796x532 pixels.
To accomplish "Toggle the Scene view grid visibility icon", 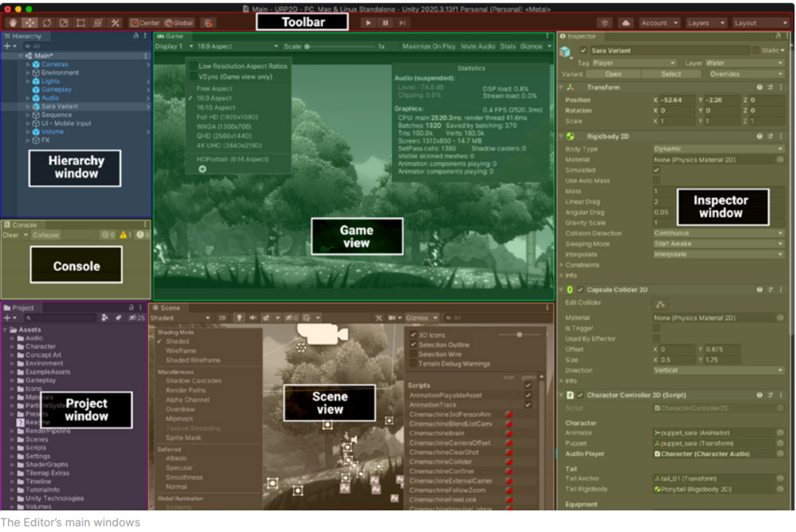I will click(x=307, y=318).
